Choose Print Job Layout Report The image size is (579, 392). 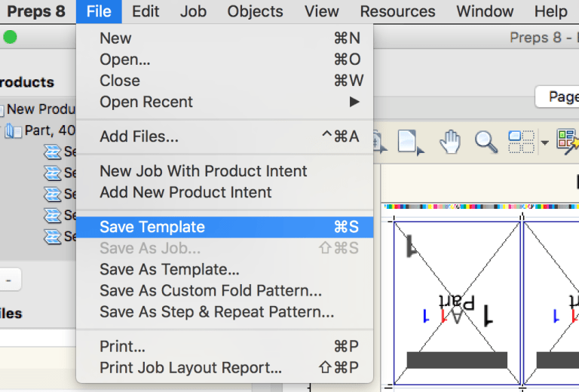click(x=191, y=368)
